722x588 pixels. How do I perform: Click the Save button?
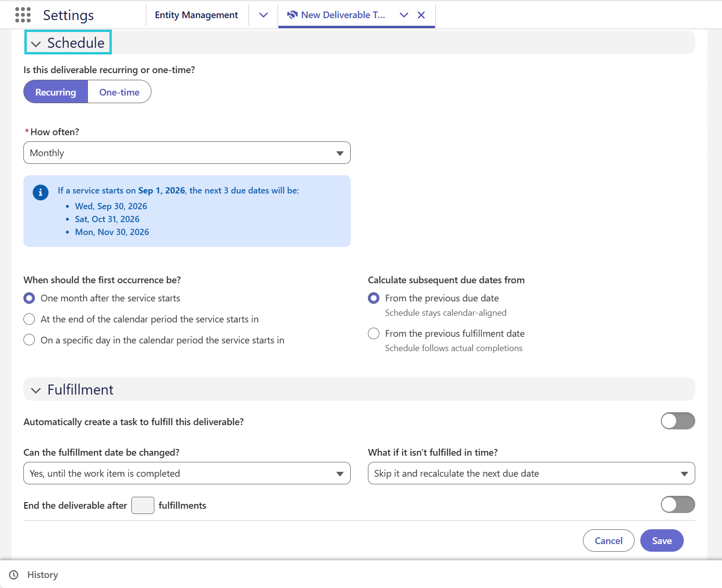tap(662, 541)
